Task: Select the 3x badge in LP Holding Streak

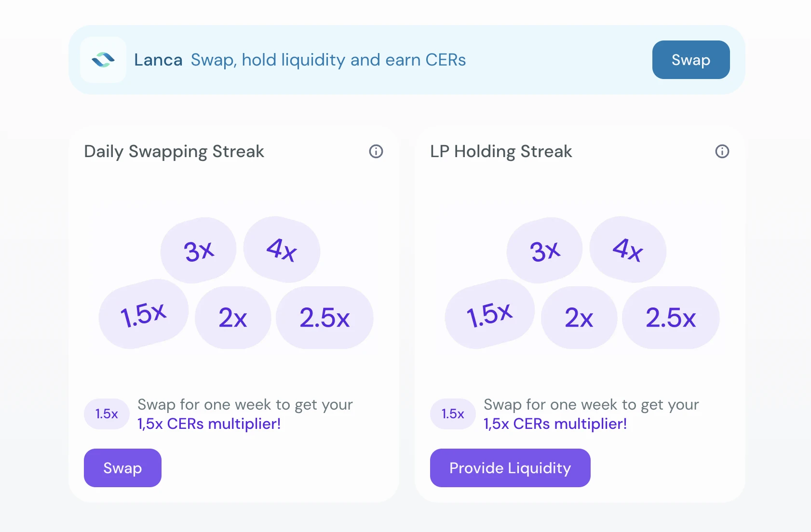Action: tap(545, 251)
